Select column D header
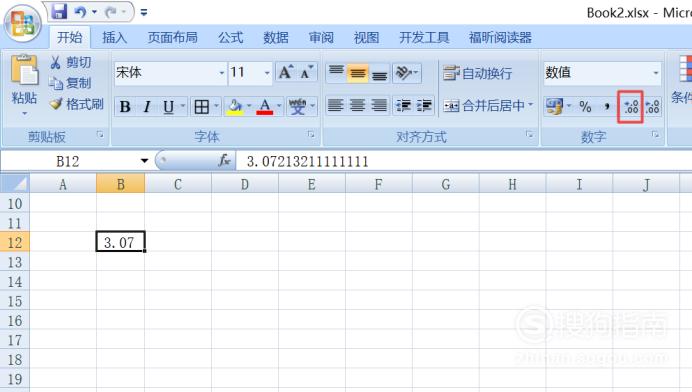This screenshot has width=692, height=392. pos(245,184)
